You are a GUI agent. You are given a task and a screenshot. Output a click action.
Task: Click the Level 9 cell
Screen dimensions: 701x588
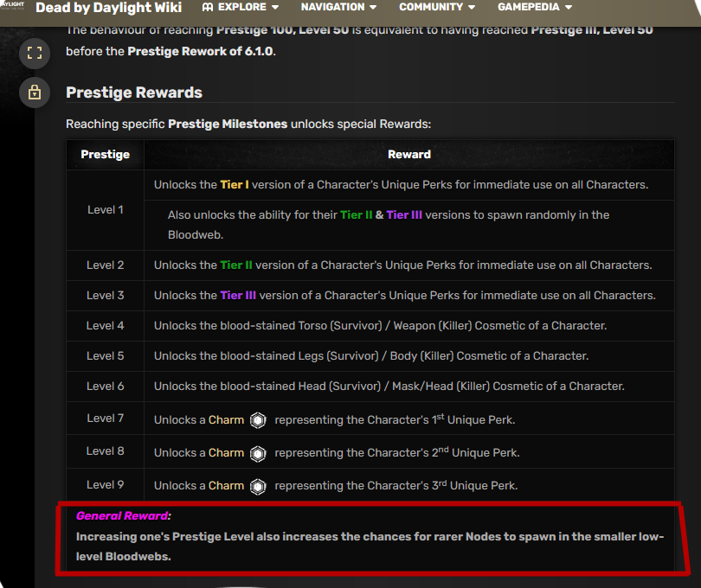105,485
